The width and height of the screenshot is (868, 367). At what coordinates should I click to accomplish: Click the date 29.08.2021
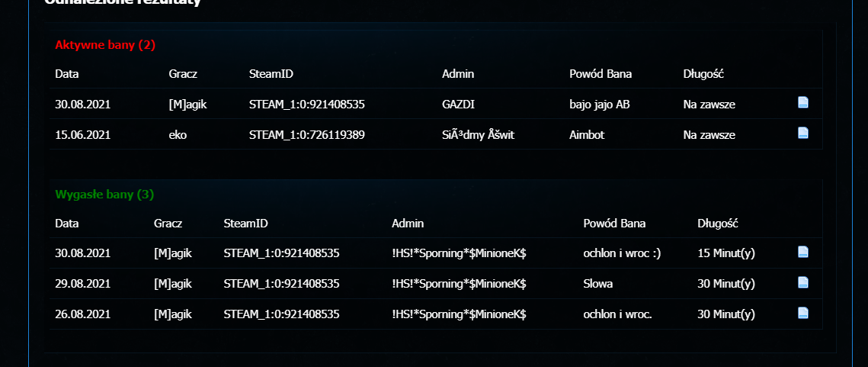pos(83,283)
